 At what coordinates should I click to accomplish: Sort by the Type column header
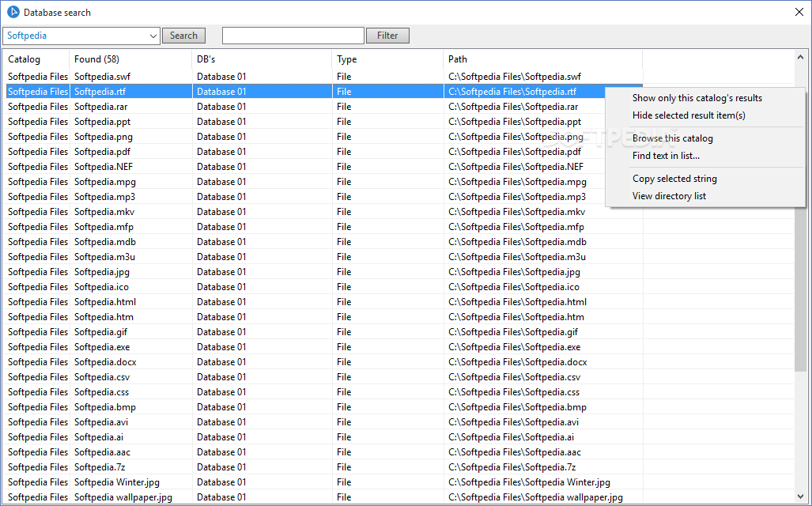tap(388, 59)
